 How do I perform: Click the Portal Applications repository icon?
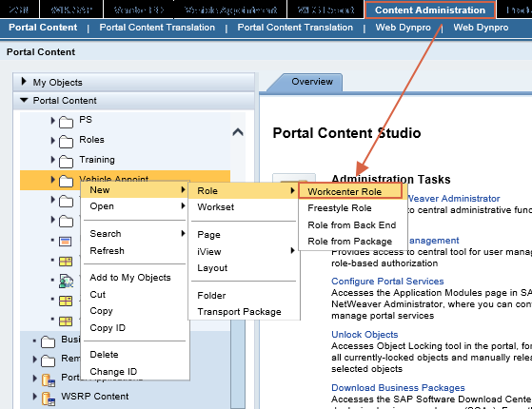point(49,380)
